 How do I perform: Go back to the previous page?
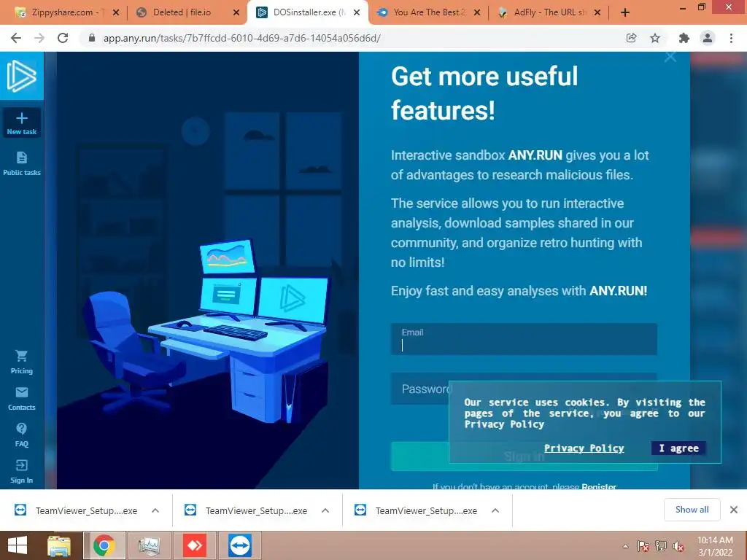16,38
